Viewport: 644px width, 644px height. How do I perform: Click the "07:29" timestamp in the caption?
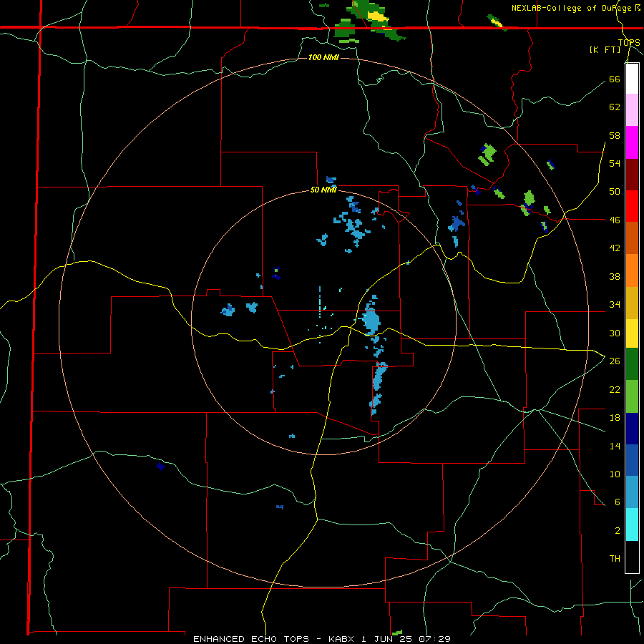click(x=434, y=639)
